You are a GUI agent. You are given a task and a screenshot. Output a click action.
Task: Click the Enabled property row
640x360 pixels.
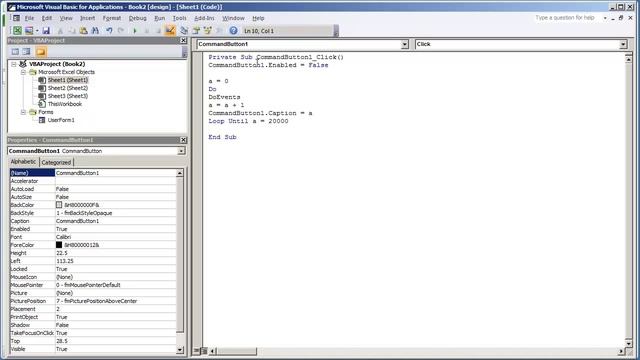click(x=93, y=229)
